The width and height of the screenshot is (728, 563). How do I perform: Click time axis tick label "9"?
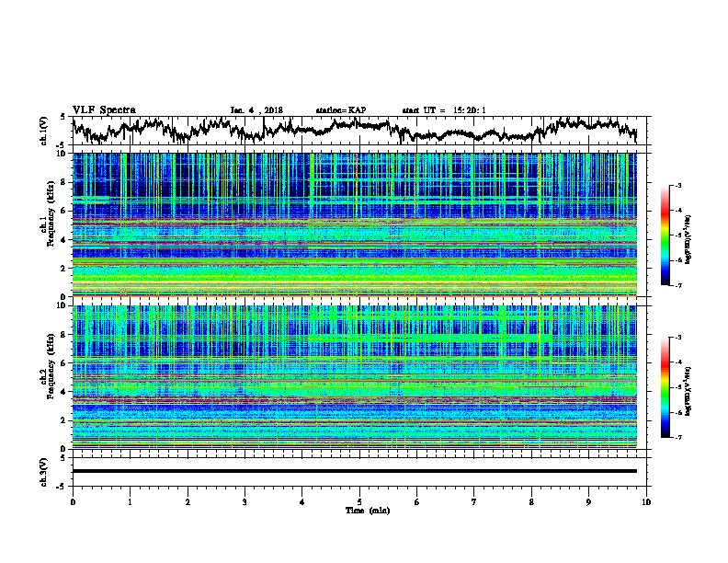point(588,502)
